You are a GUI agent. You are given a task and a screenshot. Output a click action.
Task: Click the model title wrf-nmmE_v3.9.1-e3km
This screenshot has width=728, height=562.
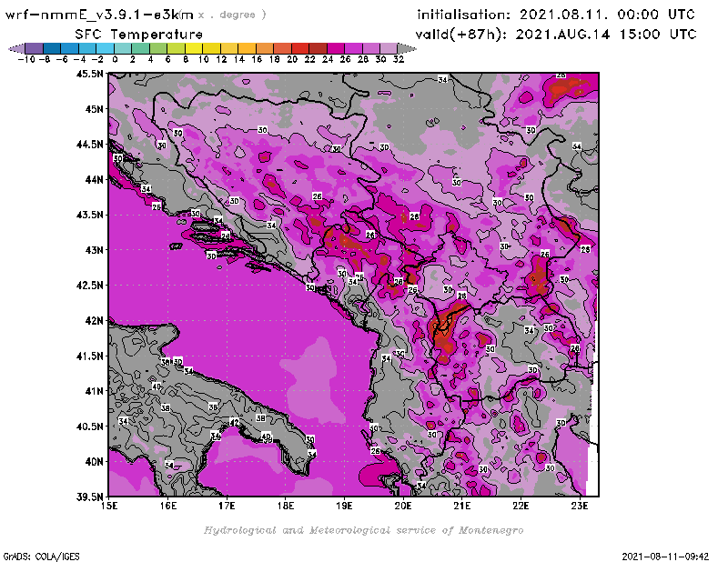(99, 15)
